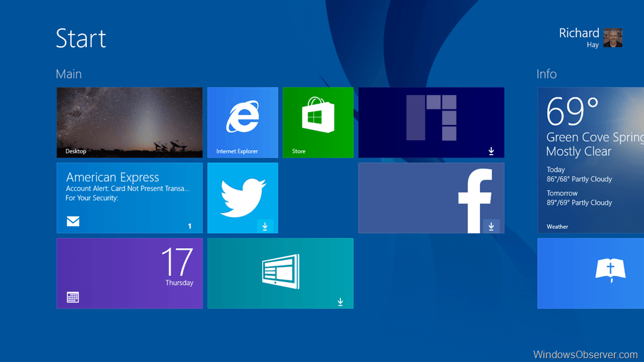Screen dimensions: 644x362
Task: Click the Start title
Action: click(81, 38)
